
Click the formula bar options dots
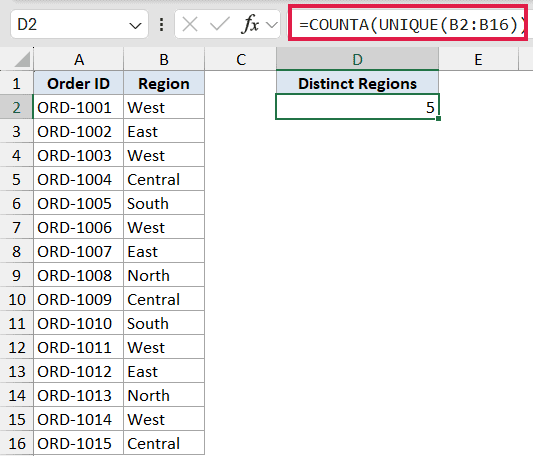tap(161, 24)
